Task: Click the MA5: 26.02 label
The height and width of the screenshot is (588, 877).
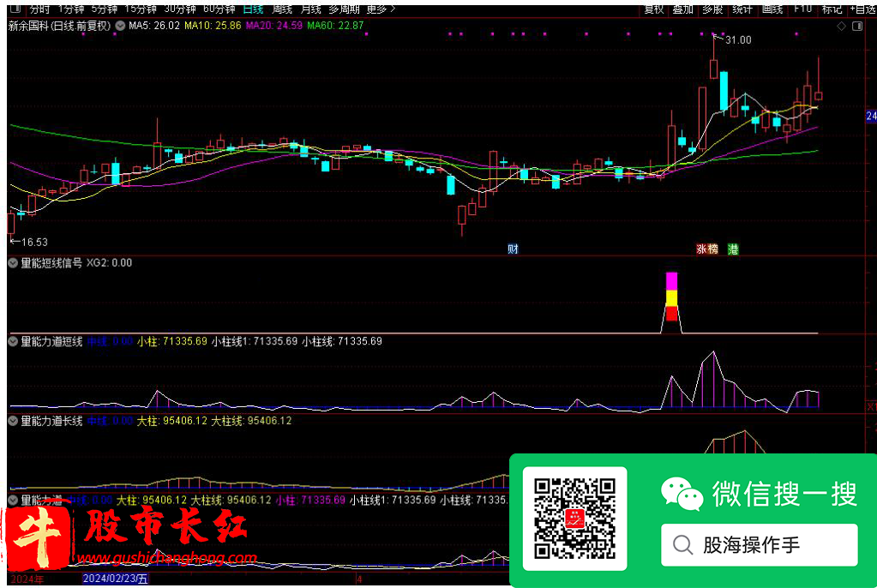Action: [154, 26]
